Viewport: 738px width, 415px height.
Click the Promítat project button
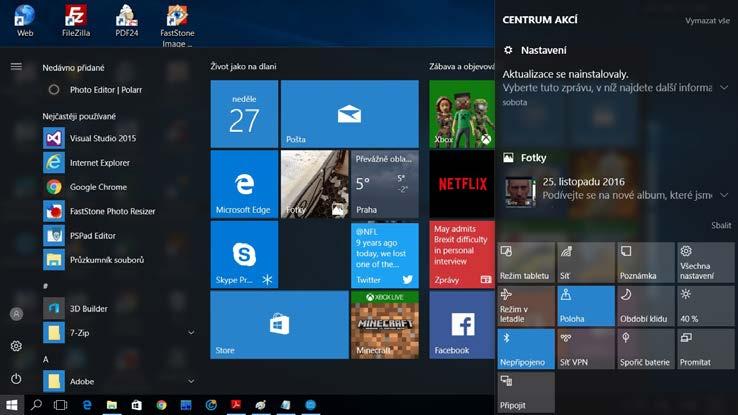click(x=706, y=349)
